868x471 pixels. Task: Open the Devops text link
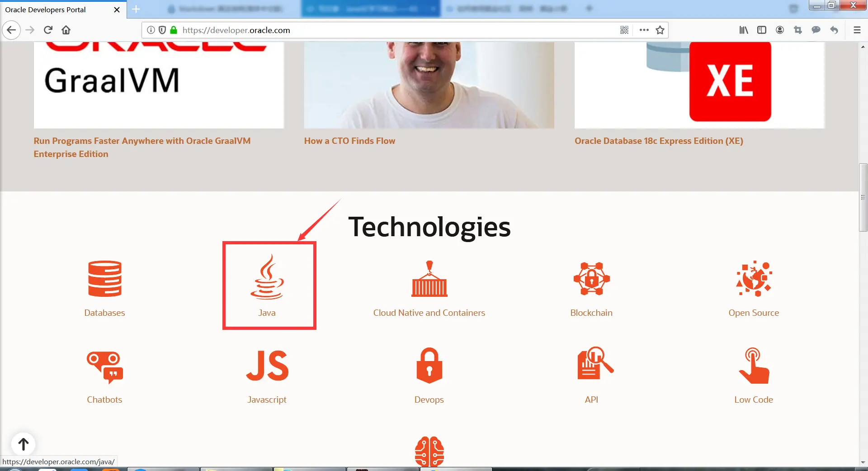pos(429,400)
